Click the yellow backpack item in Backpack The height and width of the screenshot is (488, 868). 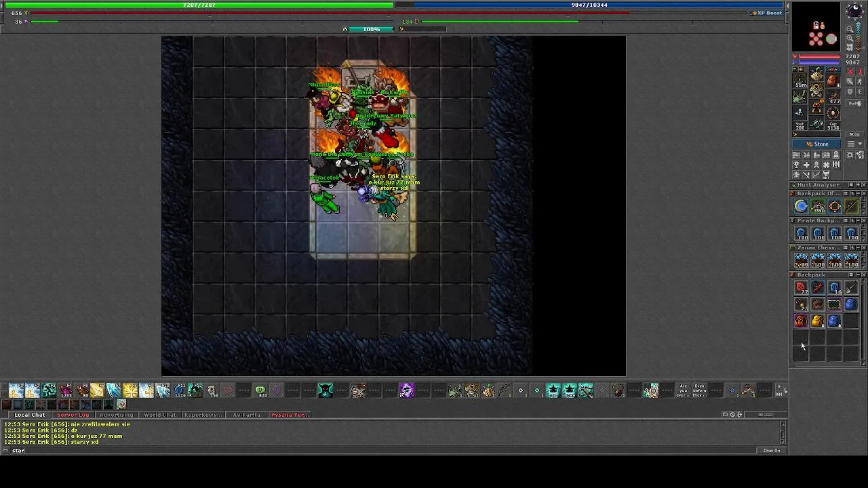[x=818, y=321]
